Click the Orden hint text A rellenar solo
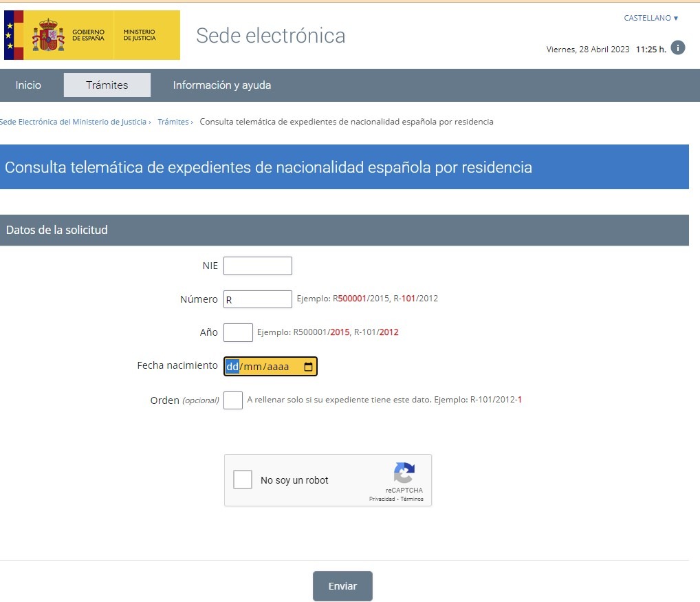The height and width of the screenshot is (602, 700). tap(384, 400)
